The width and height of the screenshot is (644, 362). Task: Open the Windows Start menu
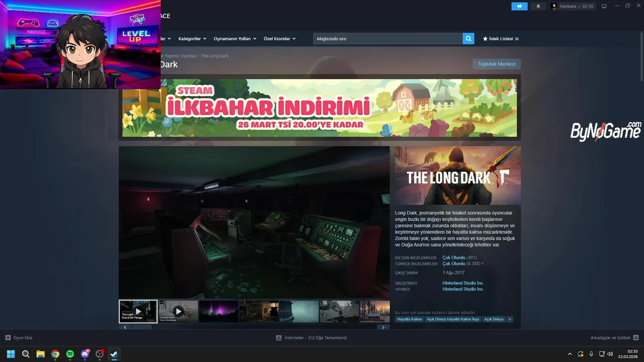pos(11,354)
